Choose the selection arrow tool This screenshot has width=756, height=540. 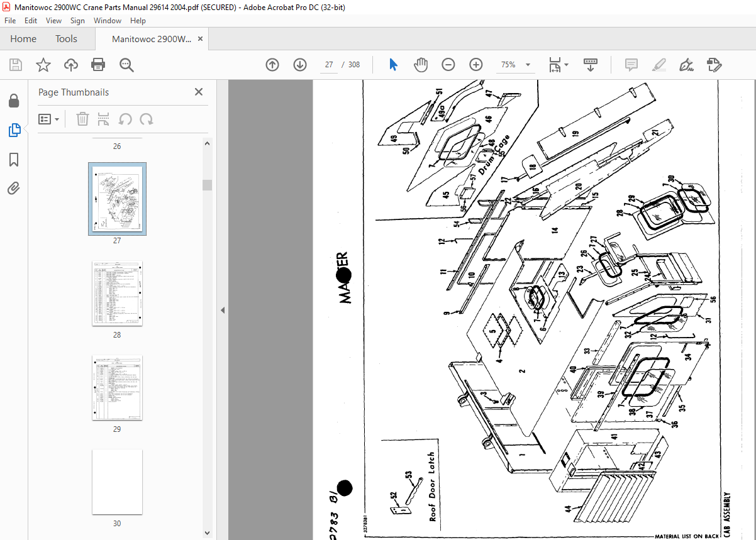click(x=393, y=65)
